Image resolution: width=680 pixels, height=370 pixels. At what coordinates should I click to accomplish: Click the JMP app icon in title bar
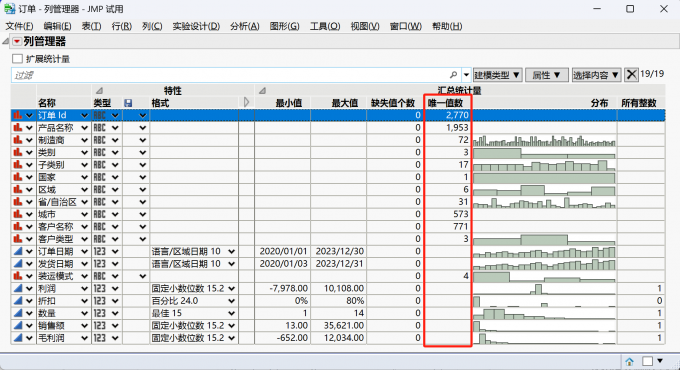(x=10, y=9)
